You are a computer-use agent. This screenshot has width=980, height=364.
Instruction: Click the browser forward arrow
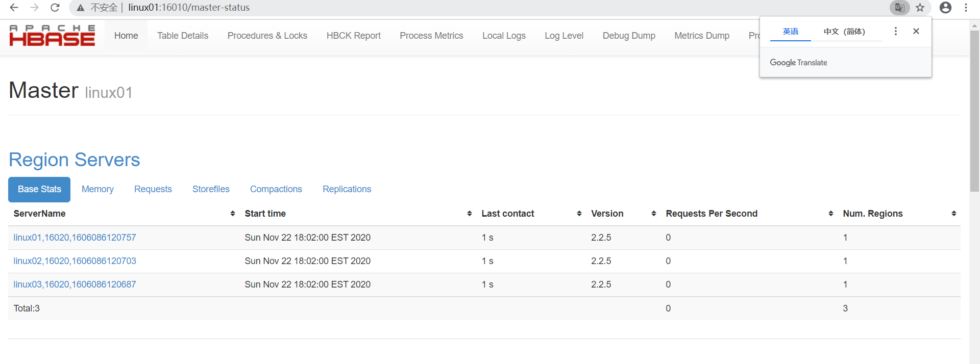click(34, 8)
